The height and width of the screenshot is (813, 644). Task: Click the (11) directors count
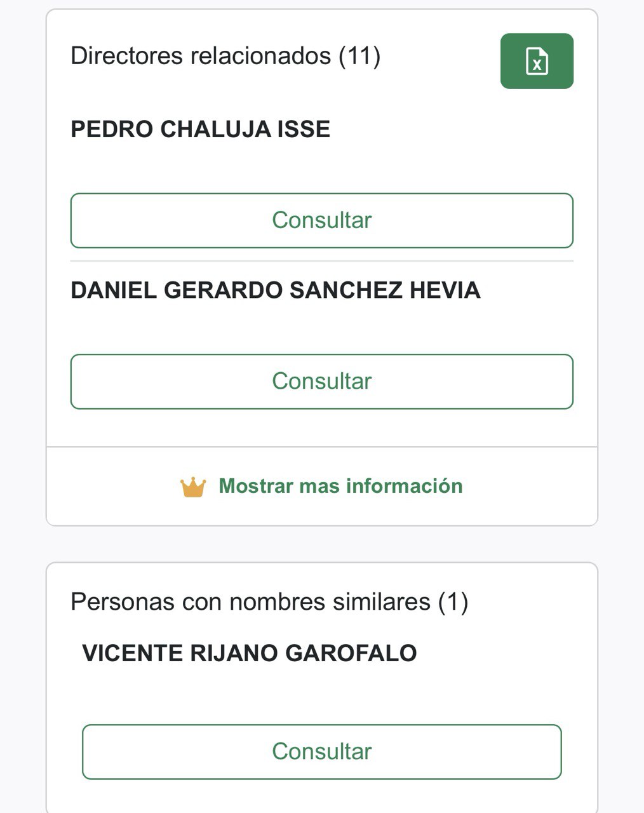[359, 56]
